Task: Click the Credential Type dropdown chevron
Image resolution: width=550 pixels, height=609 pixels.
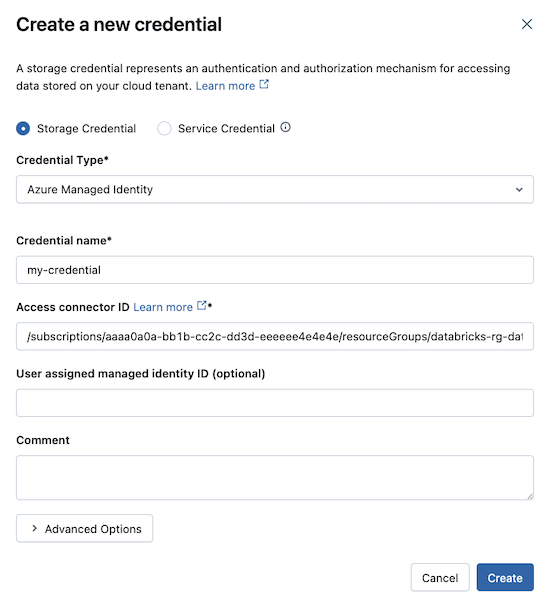Action: click(519, 190)
